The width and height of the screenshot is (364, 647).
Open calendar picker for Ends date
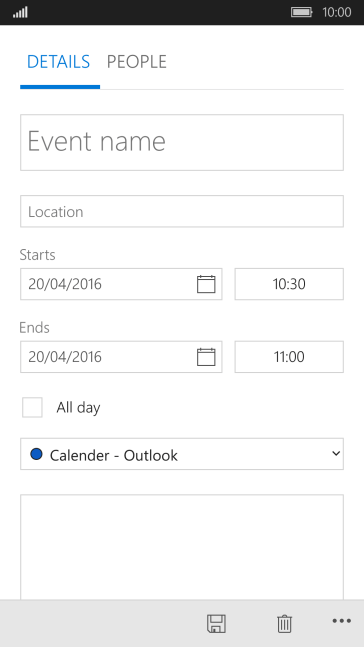click(206, 357)
